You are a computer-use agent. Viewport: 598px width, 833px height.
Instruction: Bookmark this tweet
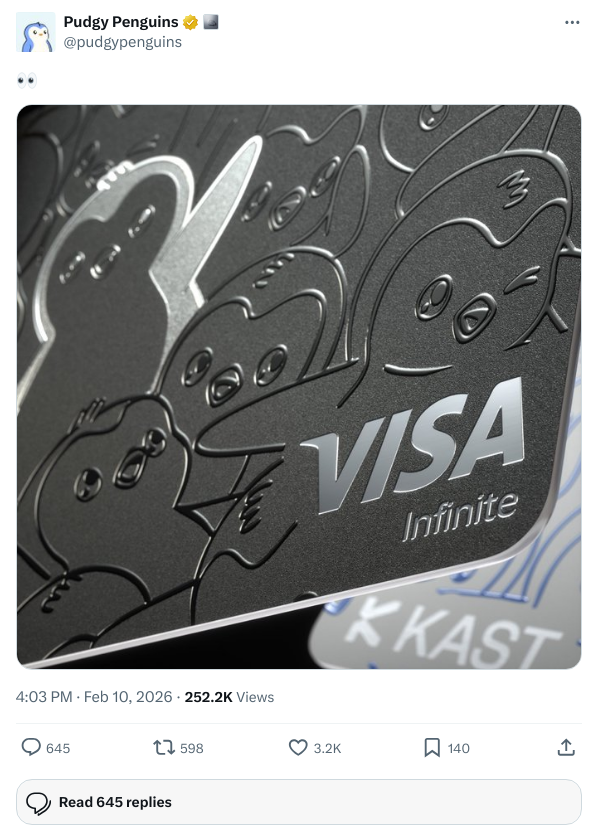point(432,748)
